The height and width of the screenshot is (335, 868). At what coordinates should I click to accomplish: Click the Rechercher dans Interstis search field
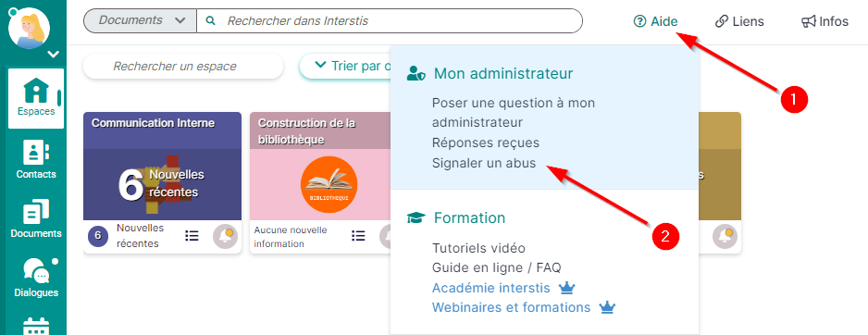tap(390, 21)
